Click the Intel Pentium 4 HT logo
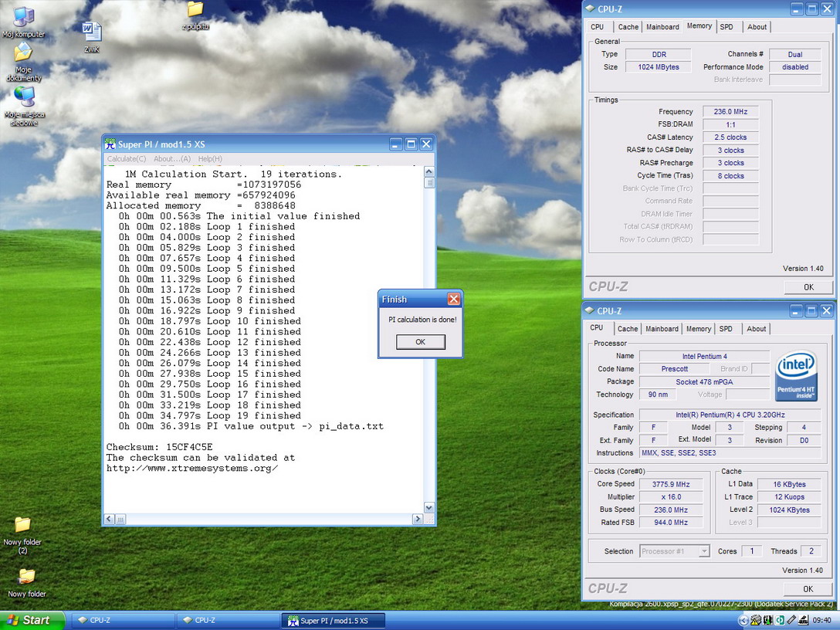Screen dimensions: 840x630 [795, 375]
